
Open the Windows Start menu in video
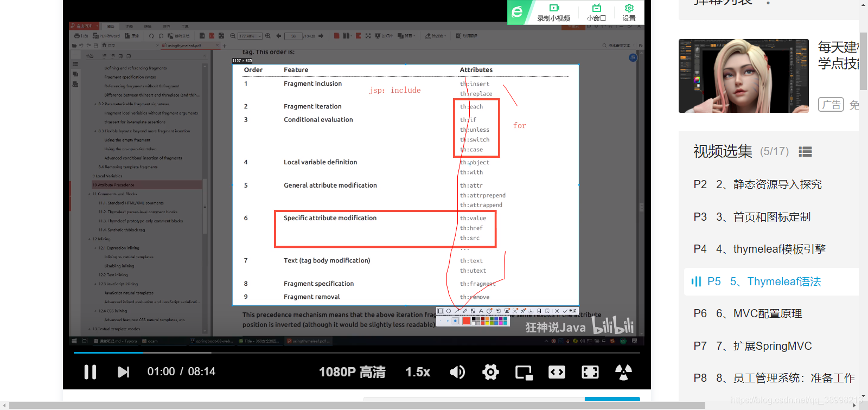coord(74,341)
